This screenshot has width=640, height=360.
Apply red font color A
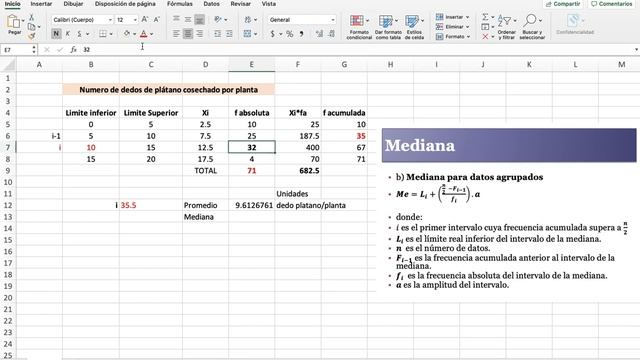click(144, 34)
